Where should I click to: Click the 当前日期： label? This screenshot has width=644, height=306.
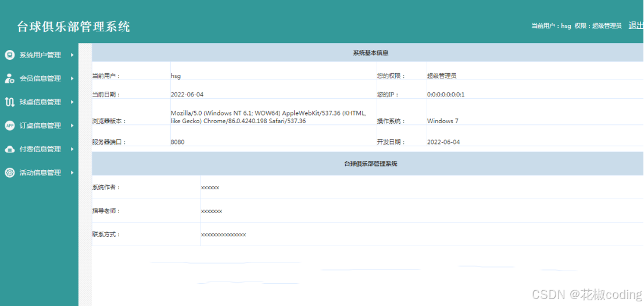[106, 94]
